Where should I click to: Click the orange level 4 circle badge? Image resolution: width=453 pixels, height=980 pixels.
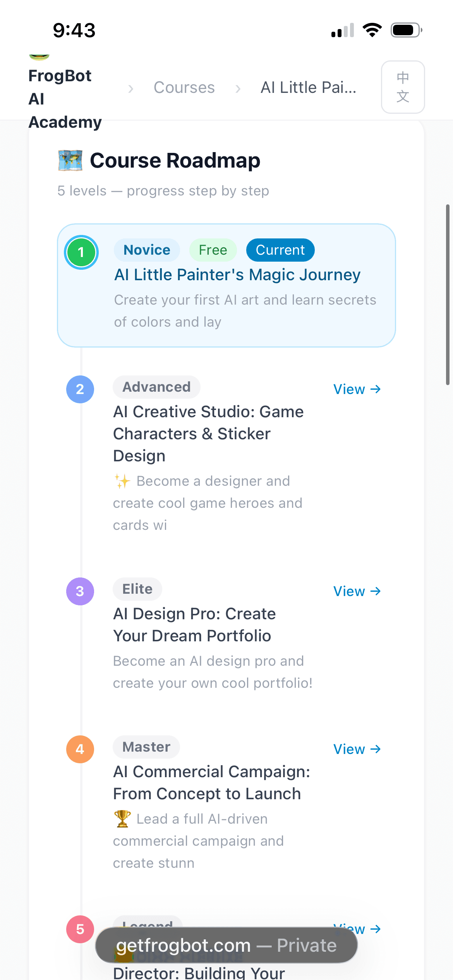coord(80,749)
